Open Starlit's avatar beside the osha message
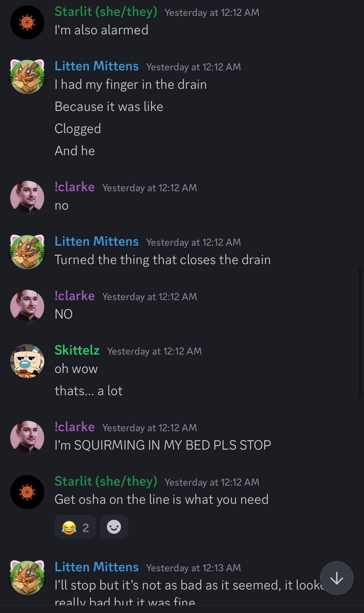The width and height of the screenshot is (364, 613). click(x=27, y=492)
